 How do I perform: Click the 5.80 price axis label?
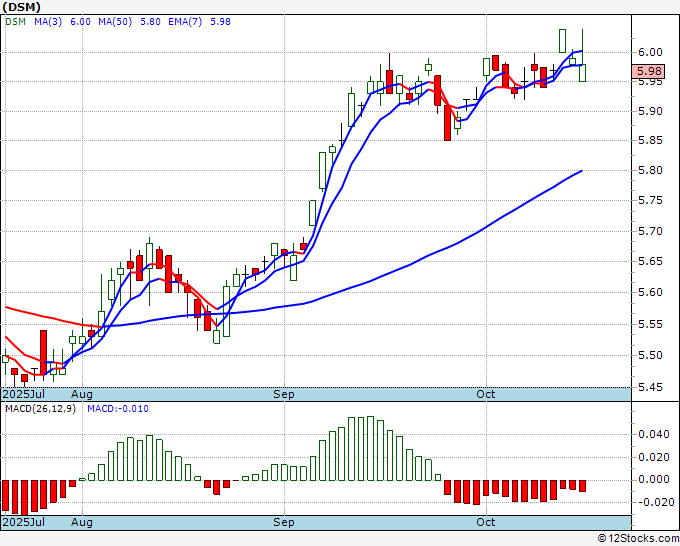(x=650, y=170)
